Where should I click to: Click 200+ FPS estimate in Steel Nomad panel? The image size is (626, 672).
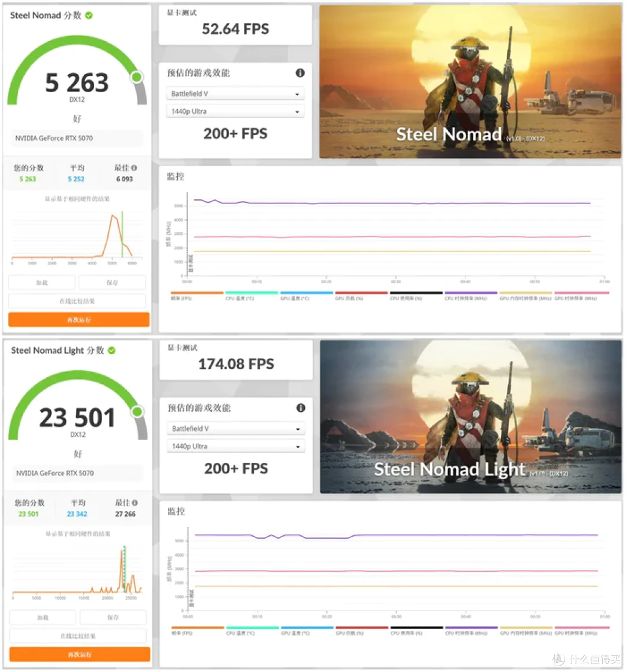pyautogui.click(x=235, y=134)
